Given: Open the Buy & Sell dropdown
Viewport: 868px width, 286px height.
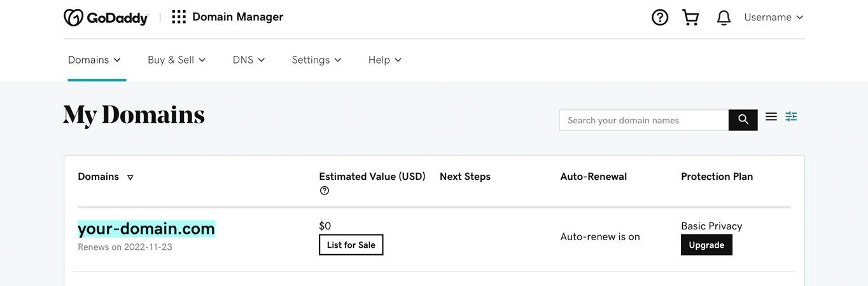Looking at the screenshot, I should pos(176,60).
